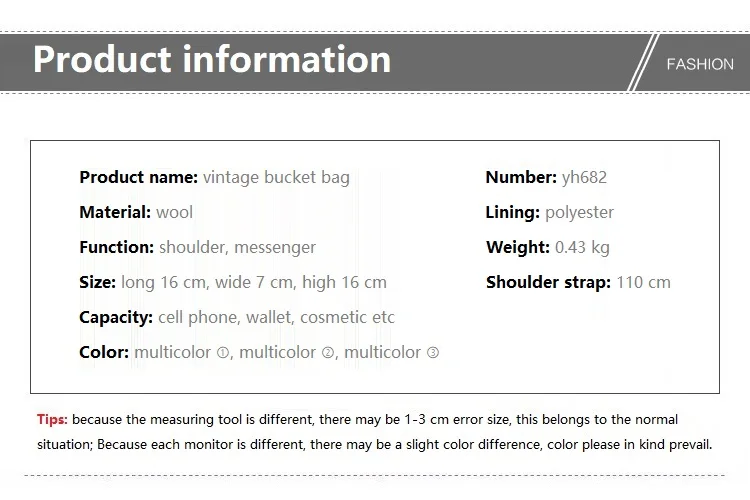The image size is (750, 500).
Task: Click cell phone, wallet, cosmetic text
Action: [276, 317]
